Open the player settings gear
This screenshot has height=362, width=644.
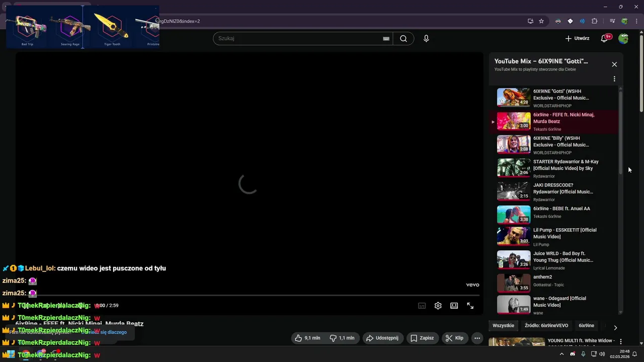point(438,306)
